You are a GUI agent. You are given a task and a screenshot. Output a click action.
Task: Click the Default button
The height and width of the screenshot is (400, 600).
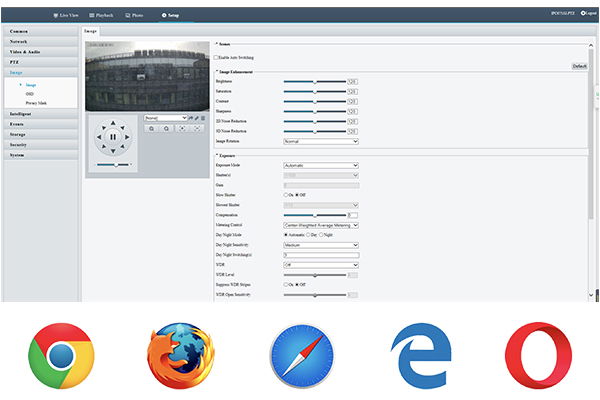tap(579, 66)
